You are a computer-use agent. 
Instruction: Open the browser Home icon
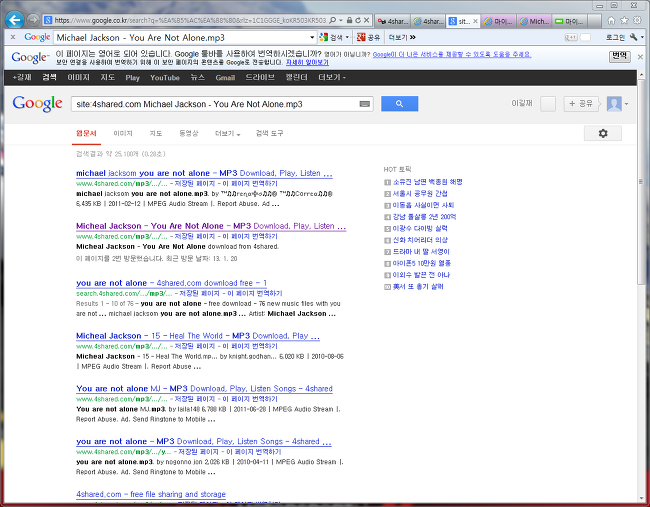[x=611, y=20]
